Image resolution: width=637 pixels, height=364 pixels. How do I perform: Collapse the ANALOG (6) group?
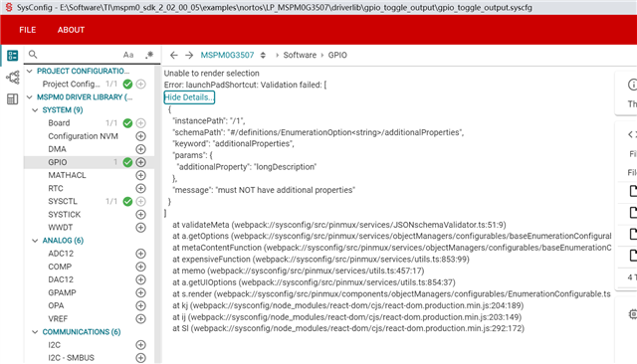click(x=35, y=241)
